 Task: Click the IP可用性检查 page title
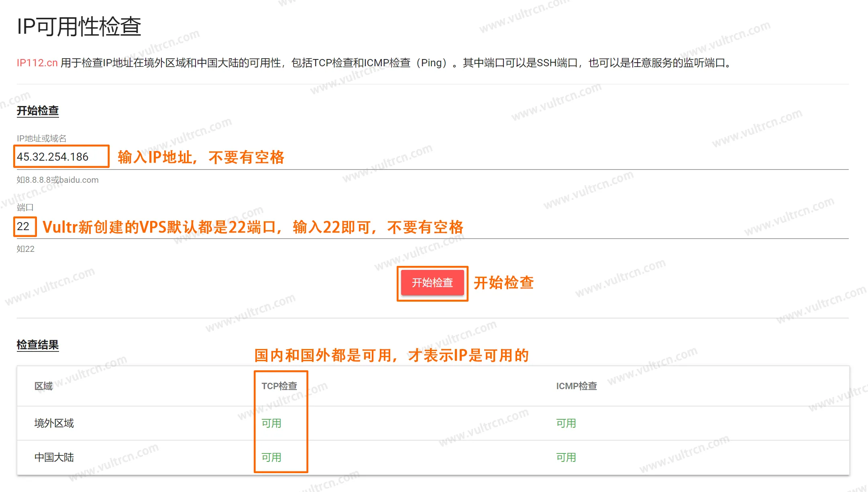pos(79,27)
